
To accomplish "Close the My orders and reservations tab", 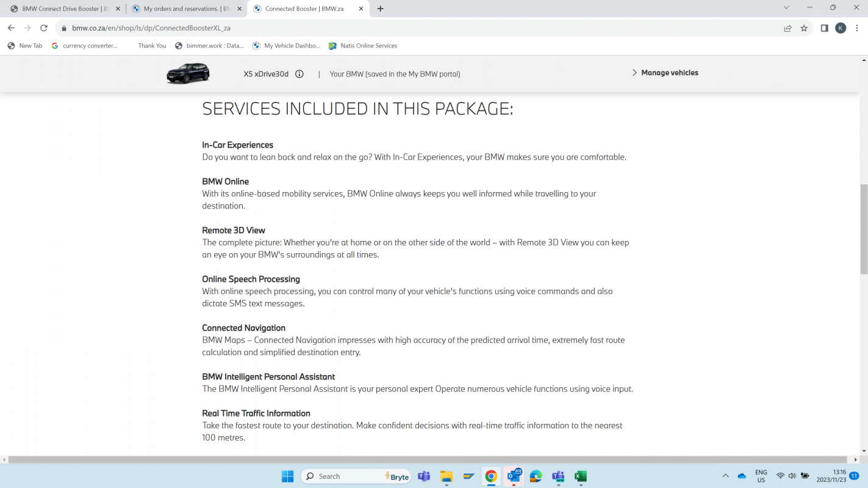I will click(240, 9).
